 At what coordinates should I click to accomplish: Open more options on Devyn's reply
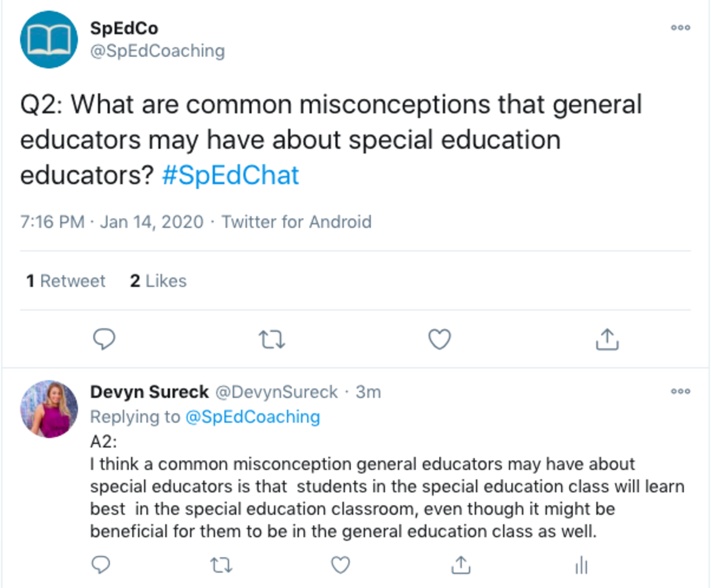point(680,392)
